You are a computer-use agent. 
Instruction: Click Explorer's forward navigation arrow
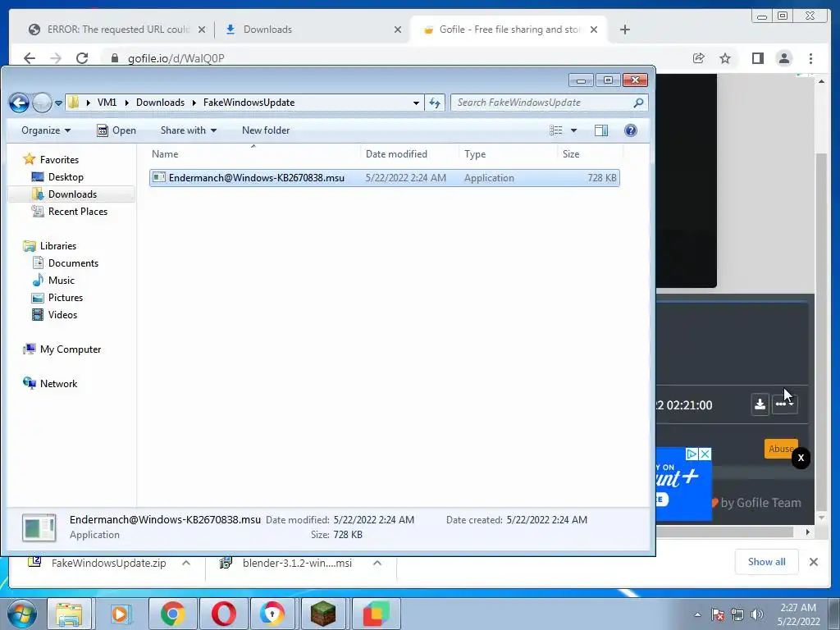42,103
